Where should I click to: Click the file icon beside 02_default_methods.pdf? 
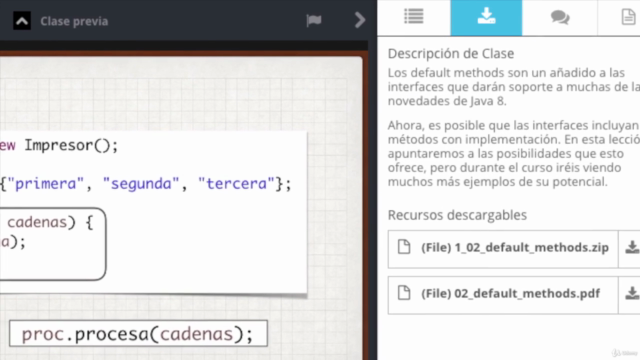tap(404, 293)
